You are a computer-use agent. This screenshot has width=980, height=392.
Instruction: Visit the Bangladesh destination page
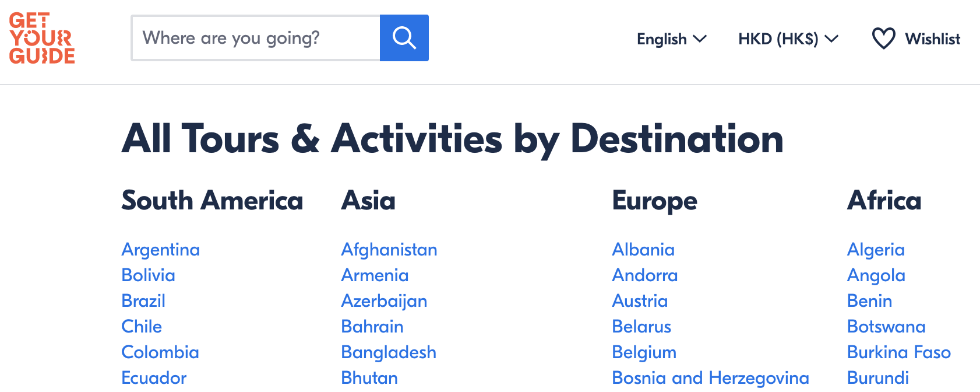pyautogui.click(x=389, y=352)
